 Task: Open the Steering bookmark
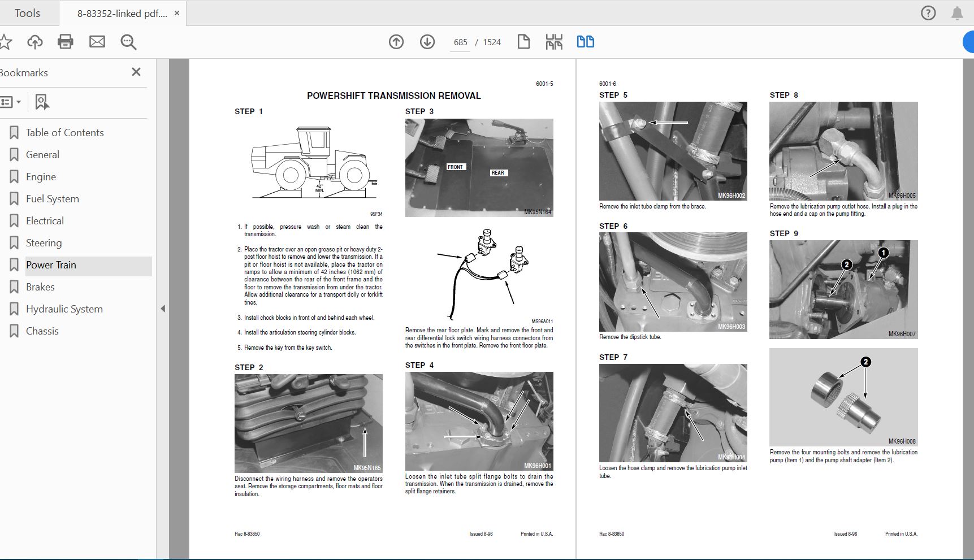point(44,243)
